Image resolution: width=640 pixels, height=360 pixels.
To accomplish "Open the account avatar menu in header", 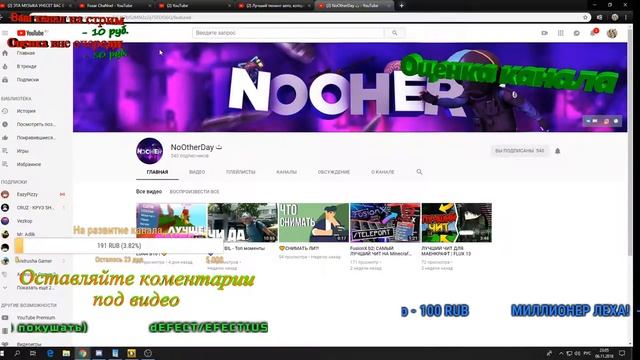I will [611, 33].
